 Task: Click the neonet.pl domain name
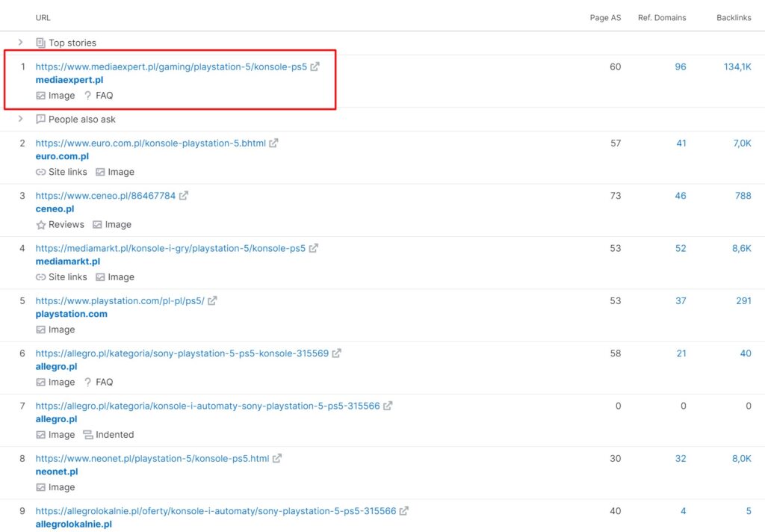(57, 472)
